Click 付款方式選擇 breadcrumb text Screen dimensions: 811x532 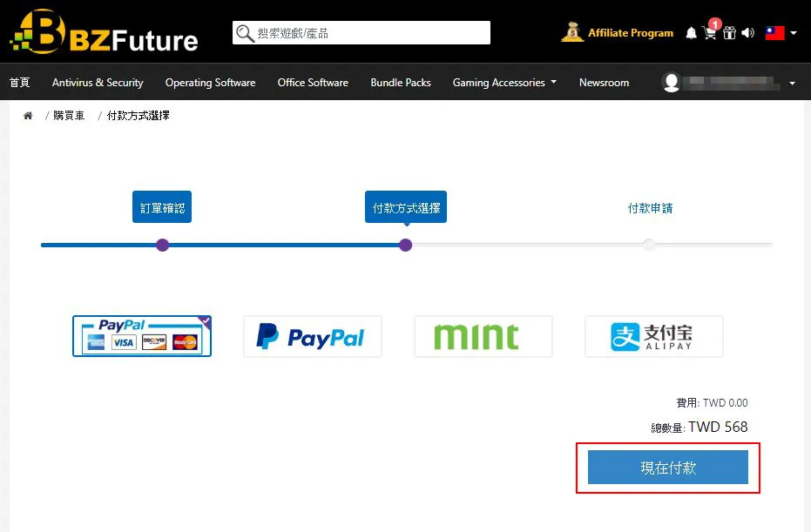coord(139,115)
